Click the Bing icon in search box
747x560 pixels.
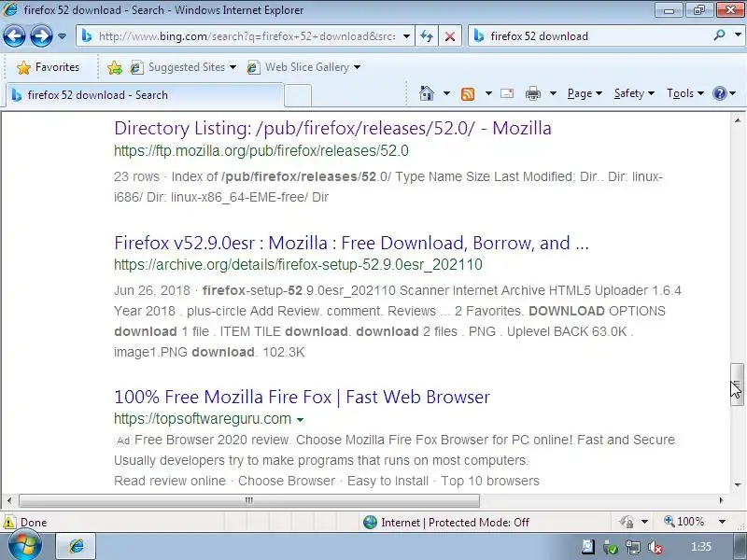point(479,35)
